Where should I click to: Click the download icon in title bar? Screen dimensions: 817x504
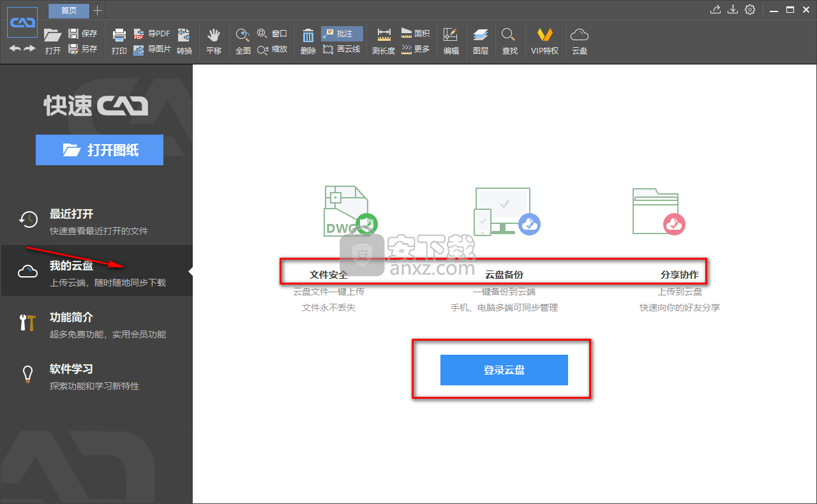733,10
